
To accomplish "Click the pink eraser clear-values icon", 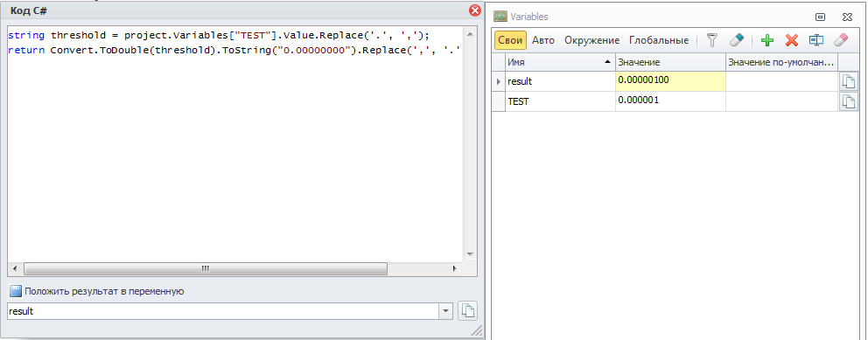I will pyautogui.click(x=840, y=40).
